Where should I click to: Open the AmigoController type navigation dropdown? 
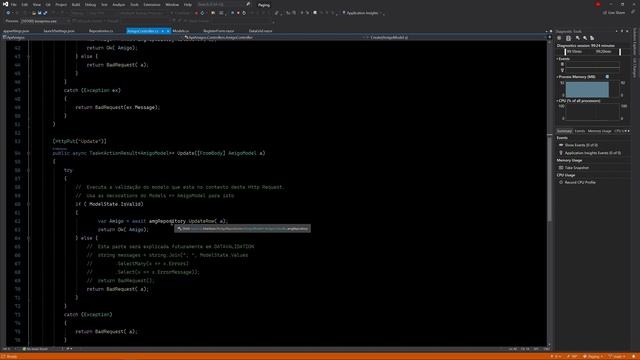pos(273,38)
